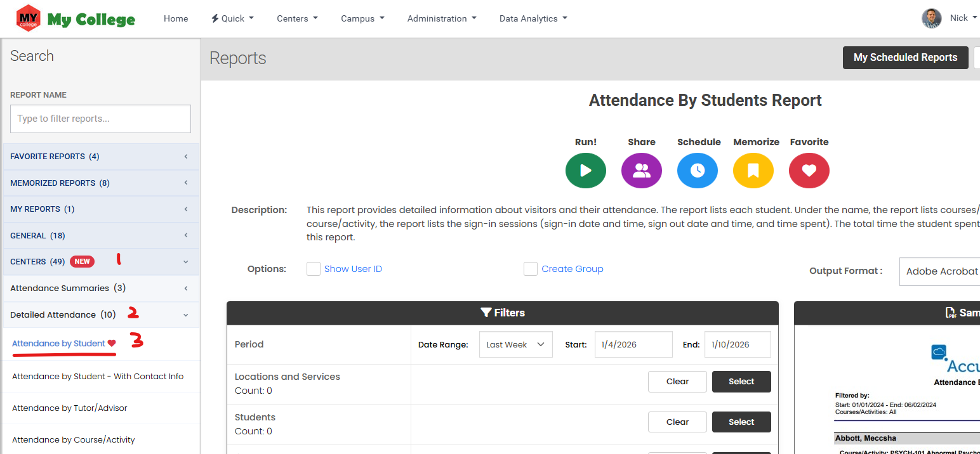Click the My College logo
The height and width of the screenshot is (454, 980).
(x=76, y=19)
